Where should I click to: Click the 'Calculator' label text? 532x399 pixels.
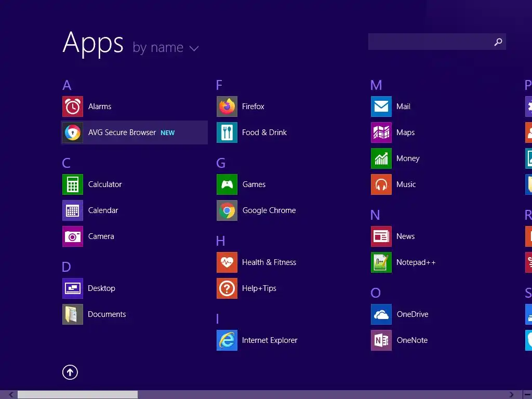click(x=105, y=184)
